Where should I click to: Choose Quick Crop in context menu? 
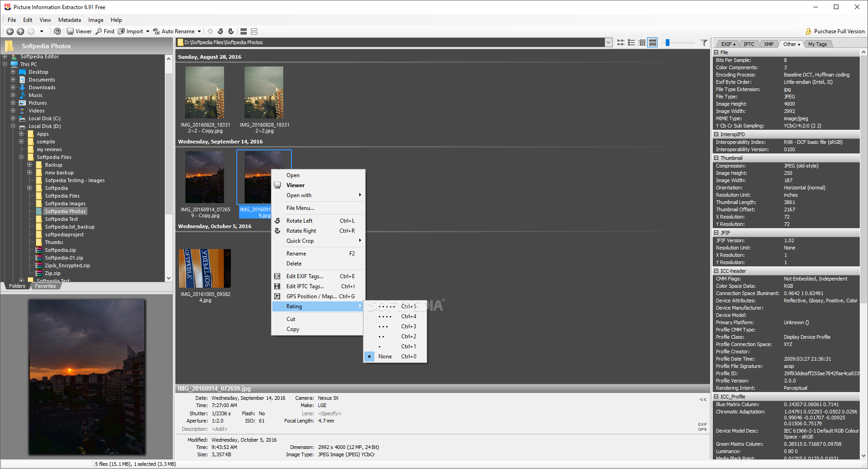319,241
